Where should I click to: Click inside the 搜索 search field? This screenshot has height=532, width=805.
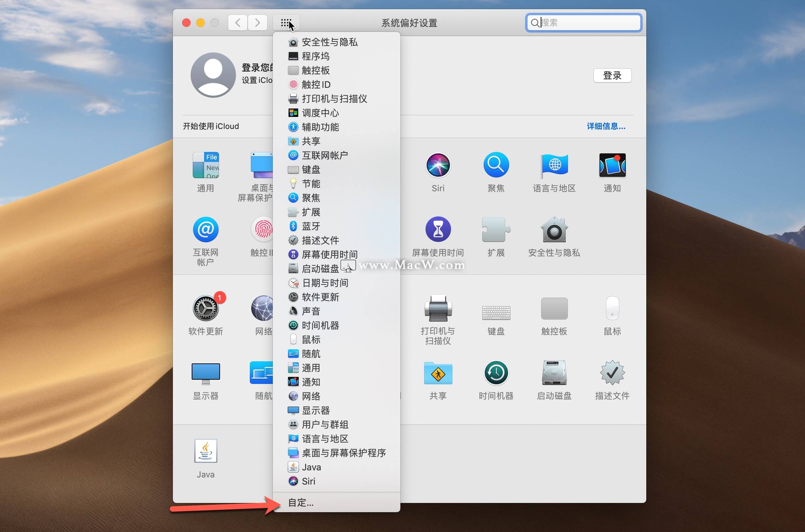[583, 22]
